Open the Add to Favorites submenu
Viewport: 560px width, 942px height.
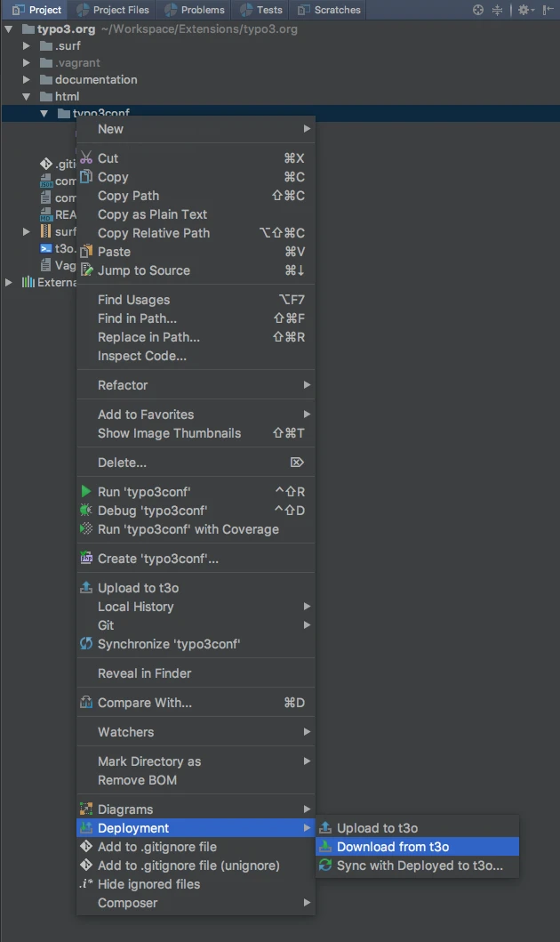coord(196,415)
